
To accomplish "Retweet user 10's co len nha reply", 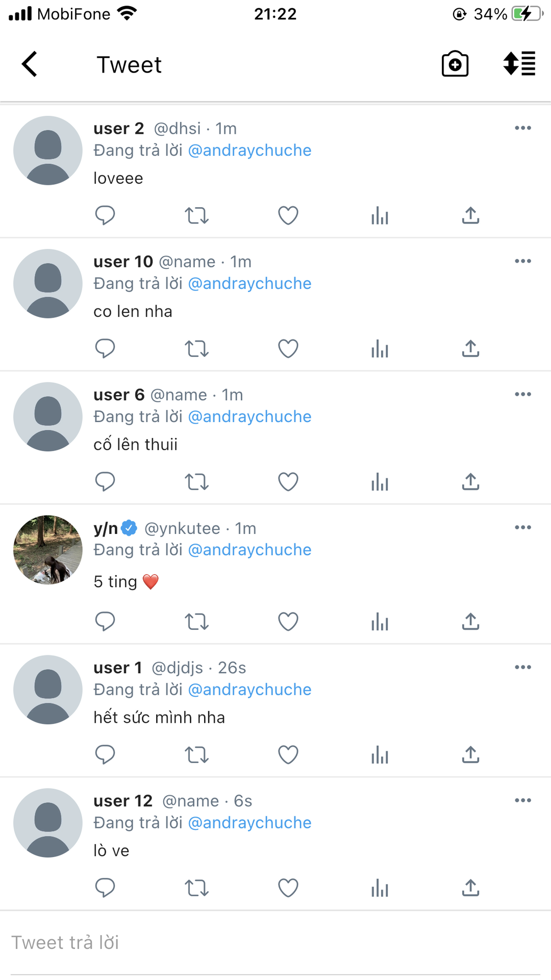I will pyautogui.click(x=196, y=349).
